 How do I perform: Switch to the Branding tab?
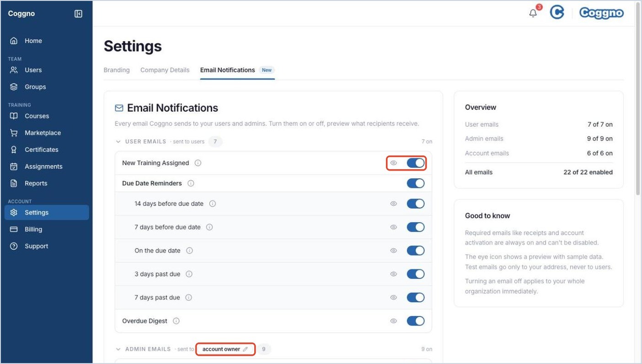117,70
